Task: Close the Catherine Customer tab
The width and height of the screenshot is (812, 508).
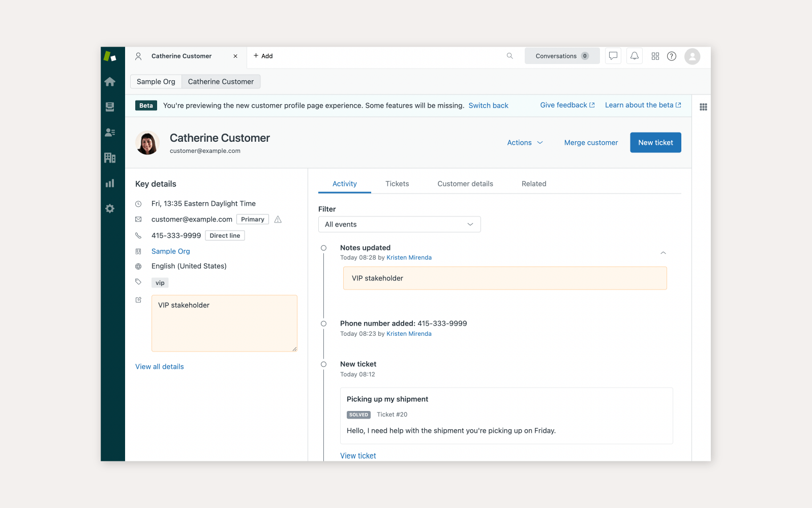Action: [235, 56]
